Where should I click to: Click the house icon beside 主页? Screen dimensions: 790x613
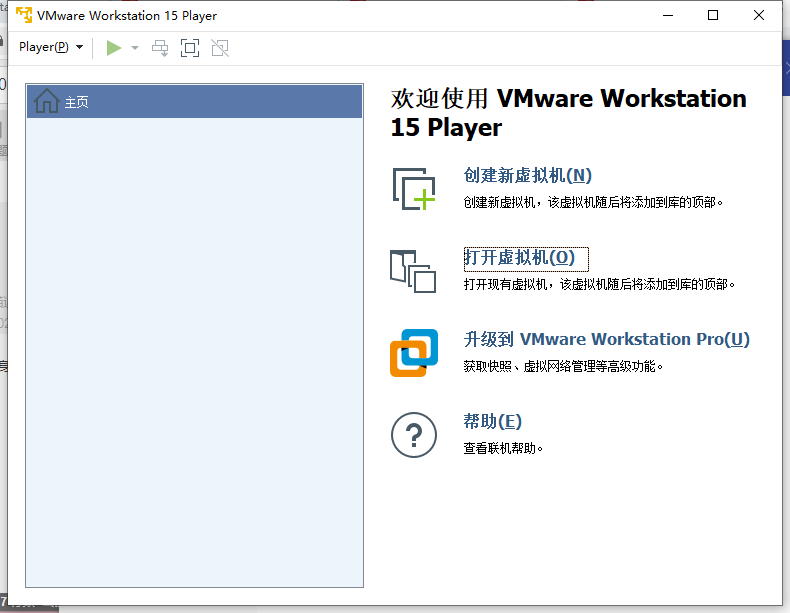[46, 101]
